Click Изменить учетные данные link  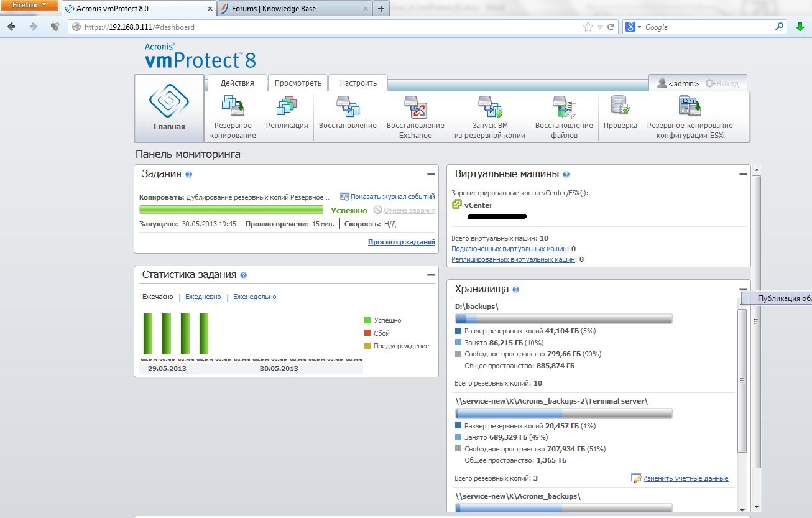pos(685,478)
